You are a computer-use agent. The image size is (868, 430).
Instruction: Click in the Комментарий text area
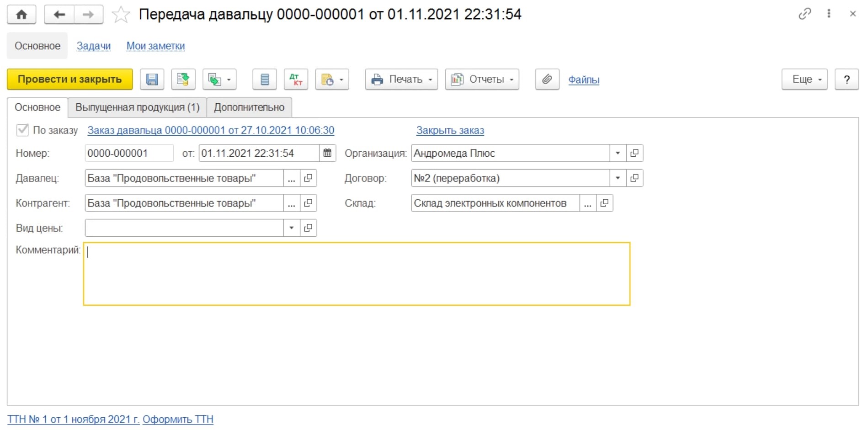pos(357,274)
